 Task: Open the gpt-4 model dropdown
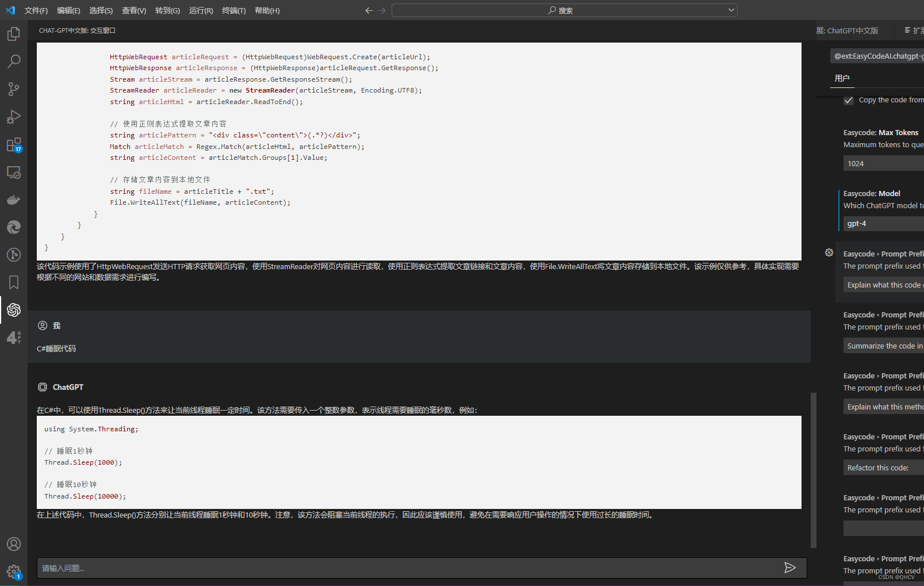(x=884, y=224)
